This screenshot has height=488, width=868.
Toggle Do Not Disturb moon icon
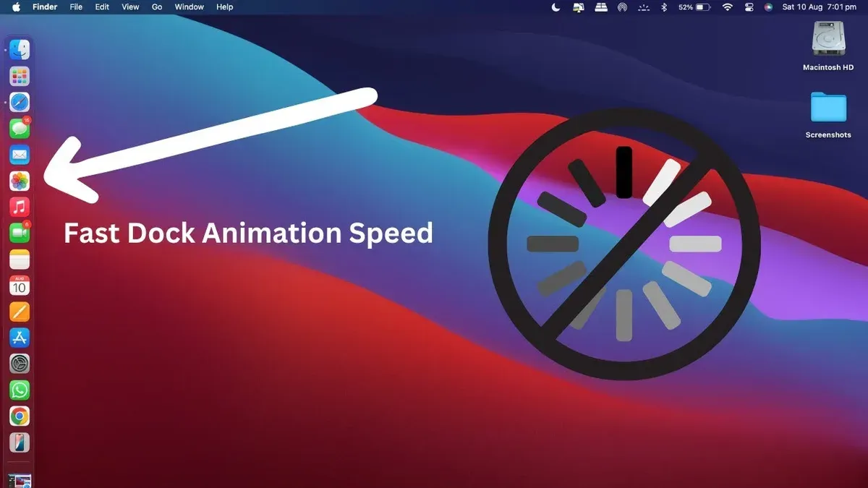[x=556, y=7]
